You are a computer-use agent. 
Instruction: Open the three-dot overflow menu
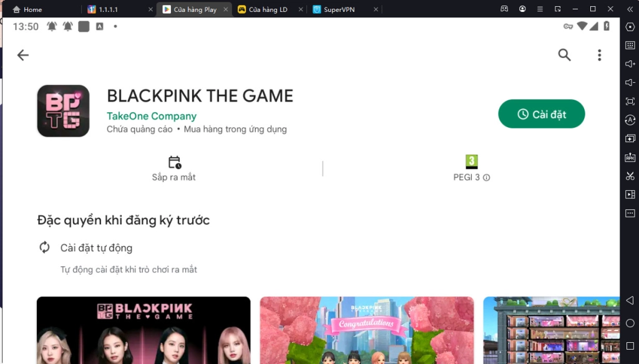click(600, 55)
